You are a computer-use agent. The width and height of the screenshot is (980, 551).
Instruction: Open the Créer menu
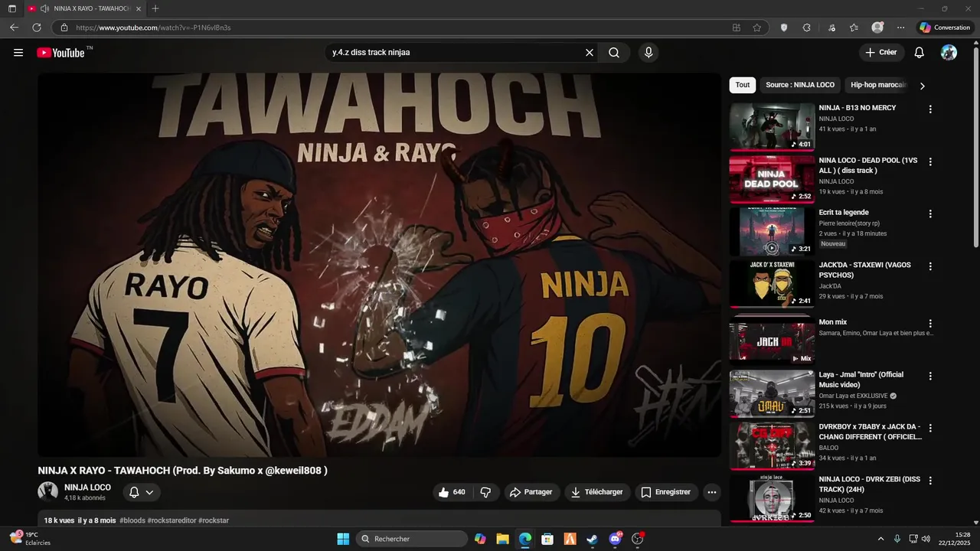[x=881, y=53]
